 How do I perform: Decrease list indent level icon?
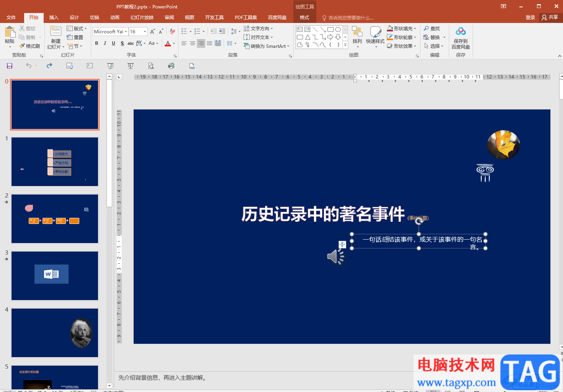214,31
